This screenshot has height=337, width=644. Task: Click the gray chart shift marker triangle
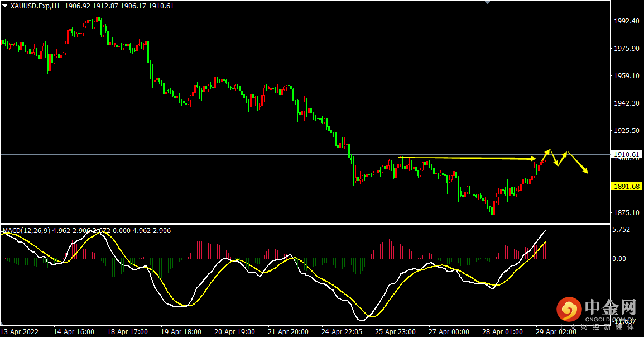click(x=488, y=2)
